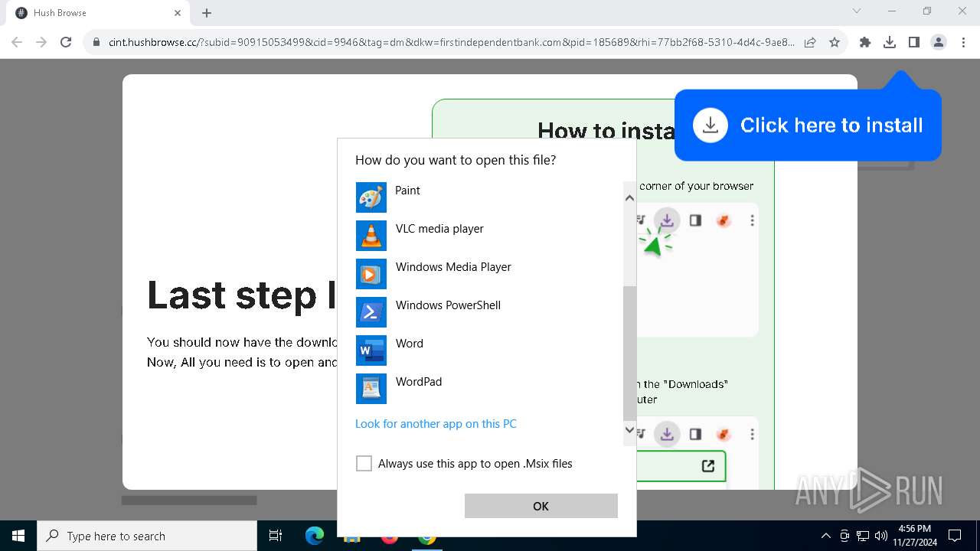
Task: Go forward in the browser
Action: (x=41, y=42)
